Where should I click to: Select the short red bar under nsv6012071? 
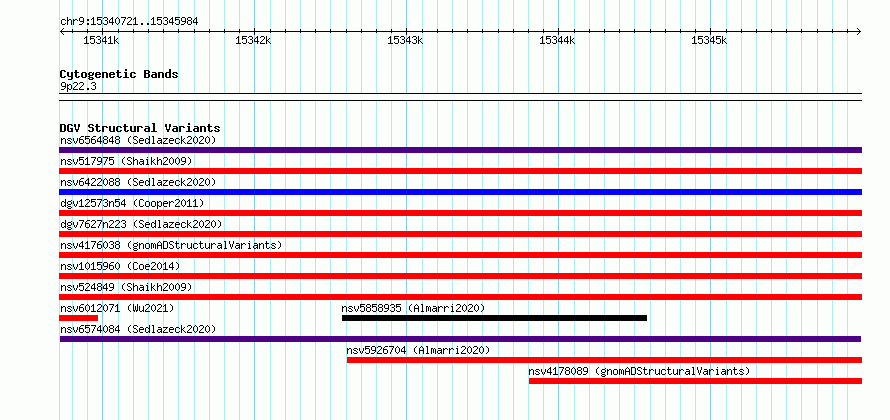[x=78, y=318]
